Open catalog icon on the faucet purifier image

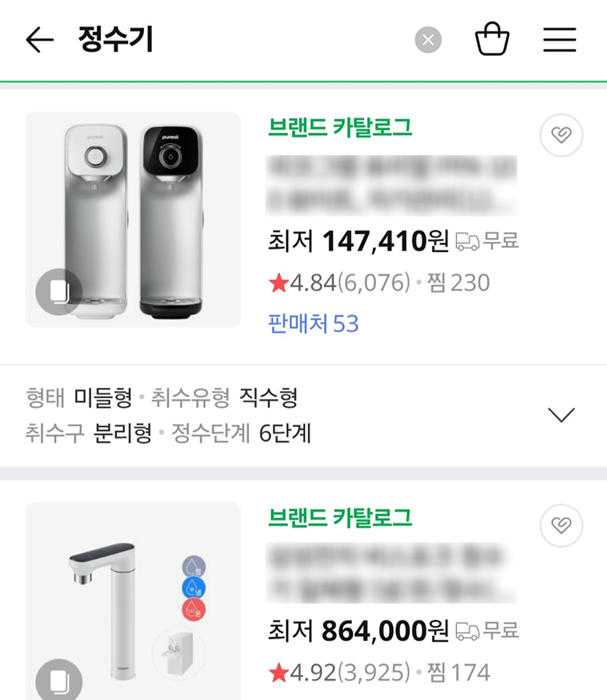click(x=58, y=681)
